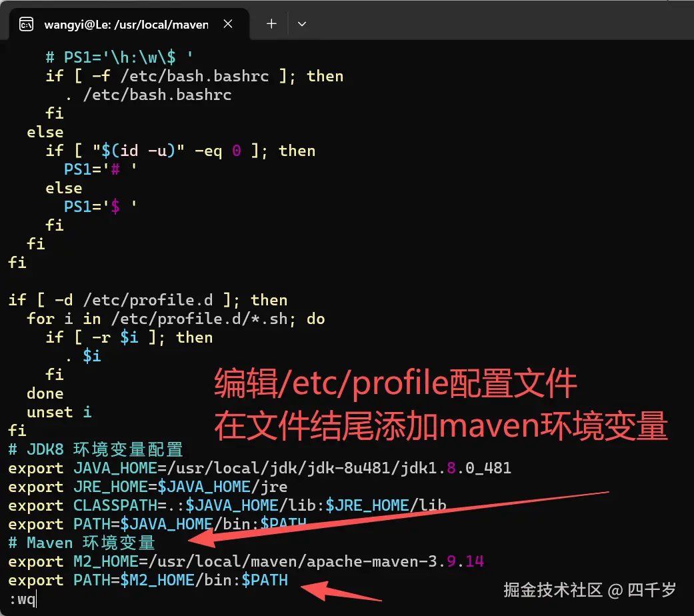Click the final export PATH=$M2_HOME line
Screen dimensions: 694x616
[157, 580]
